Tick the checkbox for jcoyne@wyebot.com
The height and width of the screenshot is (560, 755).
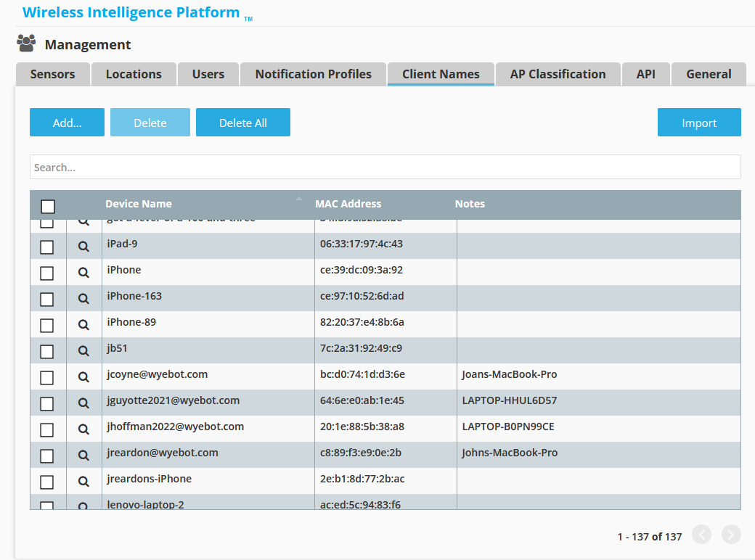click(x=46, y=378)
